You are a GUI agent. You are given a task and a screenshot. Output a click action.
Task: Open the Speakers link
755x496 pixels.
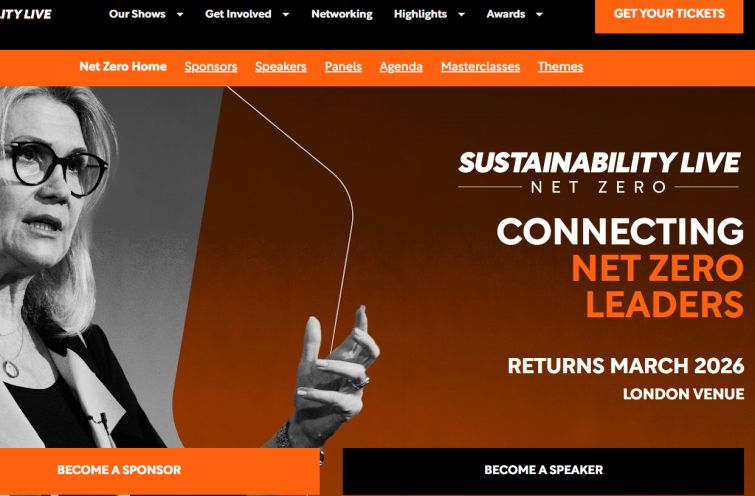[281, 66]
